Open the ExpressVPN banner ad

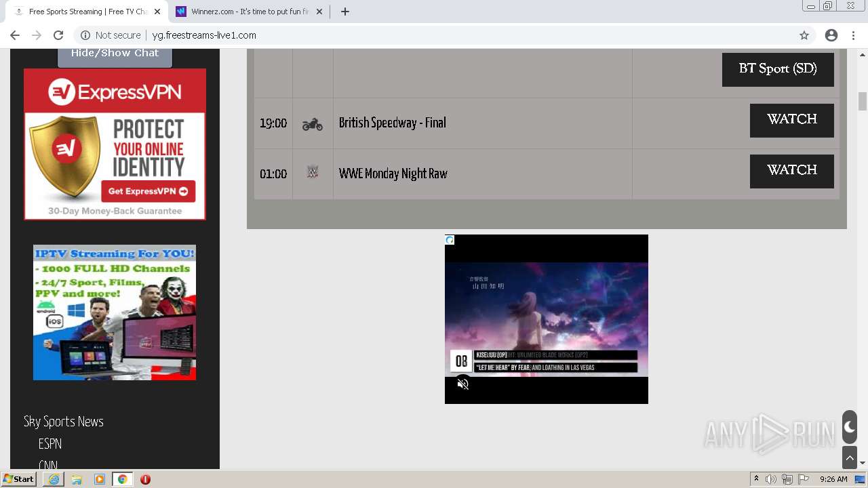pos(115,144)
